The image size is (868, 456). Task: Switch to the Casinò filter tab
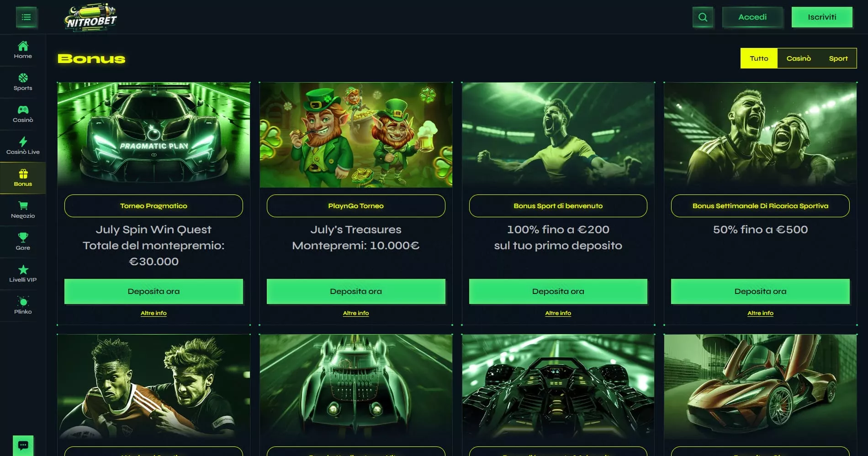coord(799,58)
